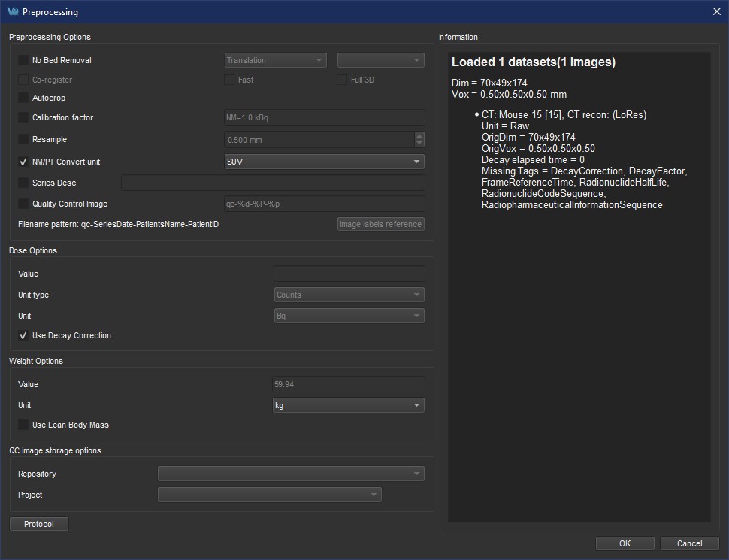Expand the Project dropdown
Screen dimensions: 729x560
(269, 495)
